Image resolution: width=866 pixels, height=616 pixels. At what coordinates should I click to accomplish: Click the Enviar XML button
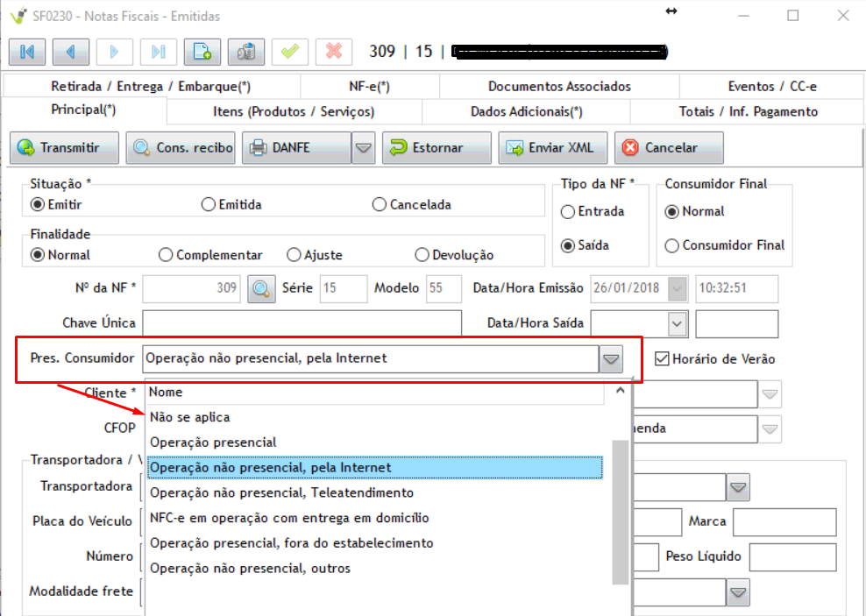552,148
